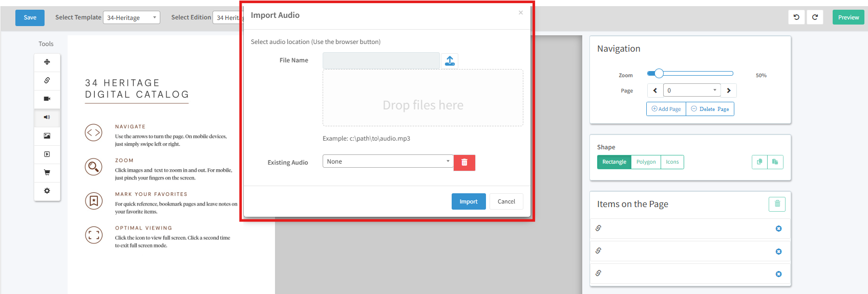Expand the Select Template dropdown
Image resolution: width=868 pixels, height=294 pixels.
tap(132, 18)
